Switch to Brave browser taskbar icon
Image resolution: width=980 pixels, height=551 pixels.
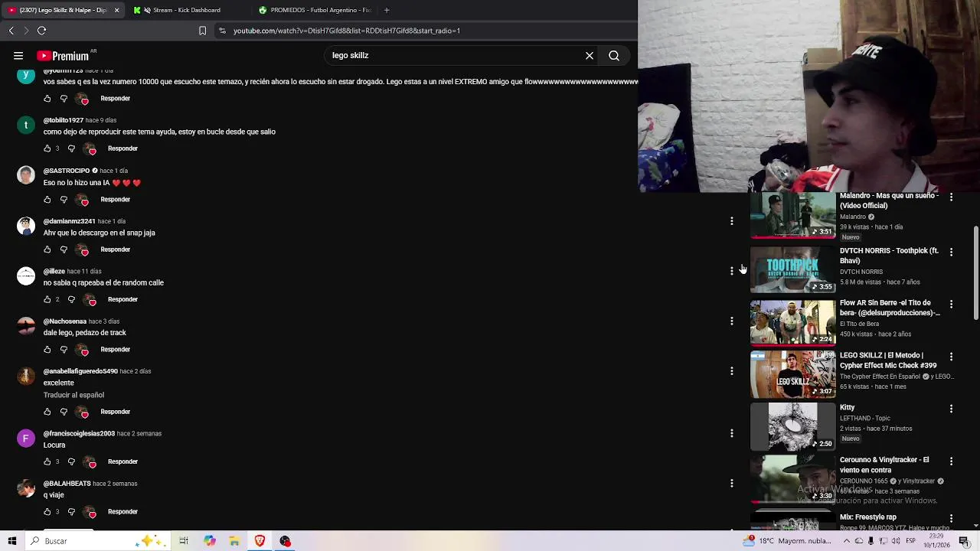[x=260, y=541]
